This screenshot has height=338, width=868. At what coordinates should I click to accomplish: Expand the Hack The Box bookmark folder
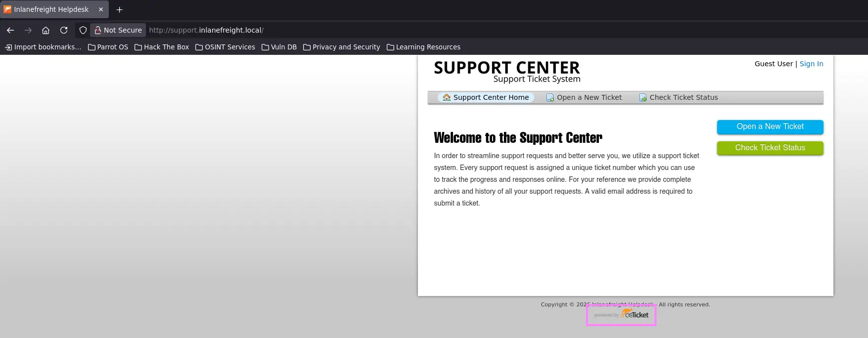pyautogui.click(x=162, y=47)
